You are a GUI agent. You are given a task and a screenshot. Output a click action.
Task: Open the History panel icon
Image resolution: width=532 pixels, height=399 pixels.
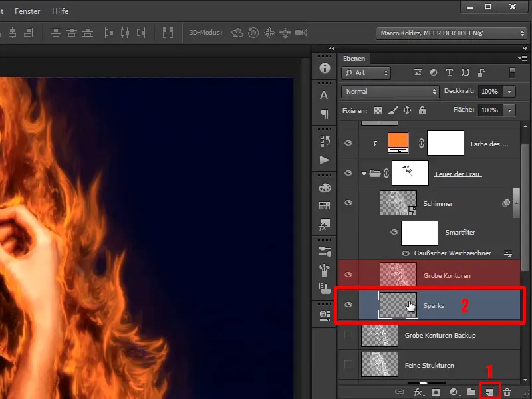click(x=325, y=141)
